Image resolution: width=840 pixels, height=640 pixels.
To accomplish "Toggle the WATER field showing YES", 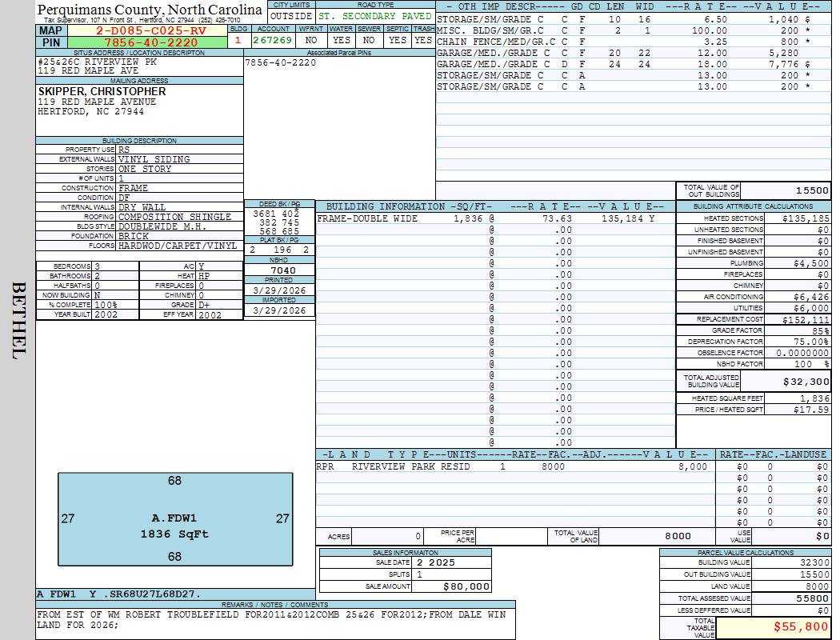I will point(342,39).
